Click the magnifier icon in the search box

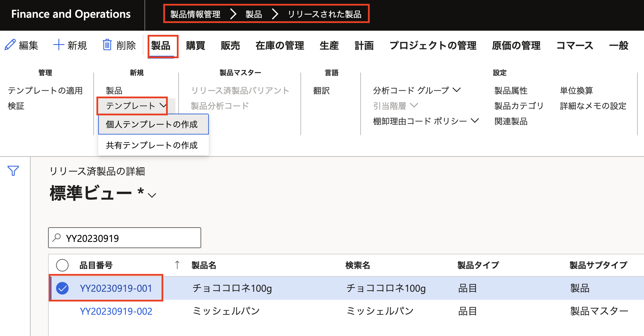(56, 237)
